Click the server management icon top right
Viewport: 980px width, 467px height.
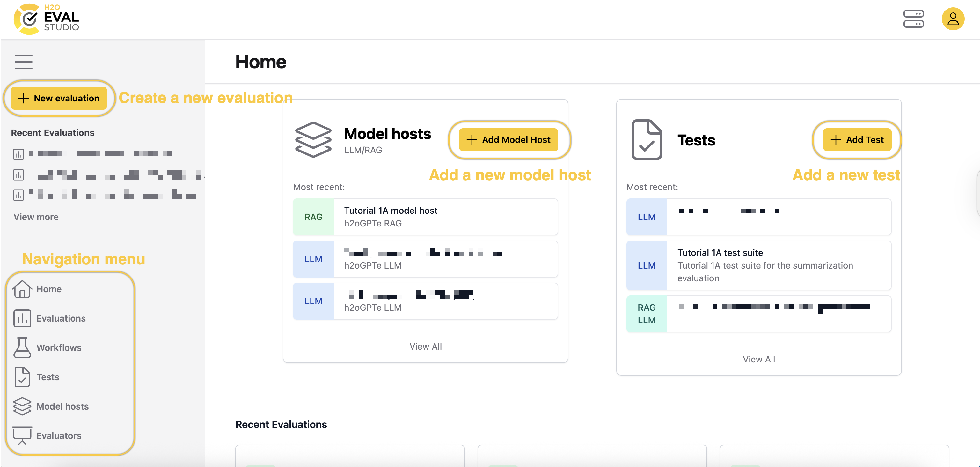click(914, 19)
